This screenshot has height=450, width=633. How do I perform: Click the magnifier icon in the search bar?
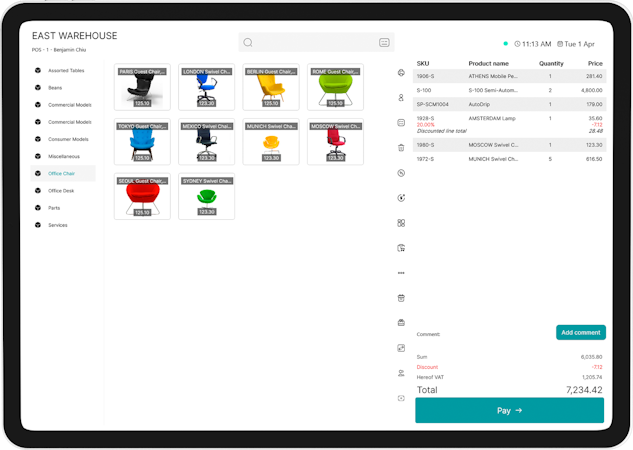pyautogui.click(x=248, y=42)
